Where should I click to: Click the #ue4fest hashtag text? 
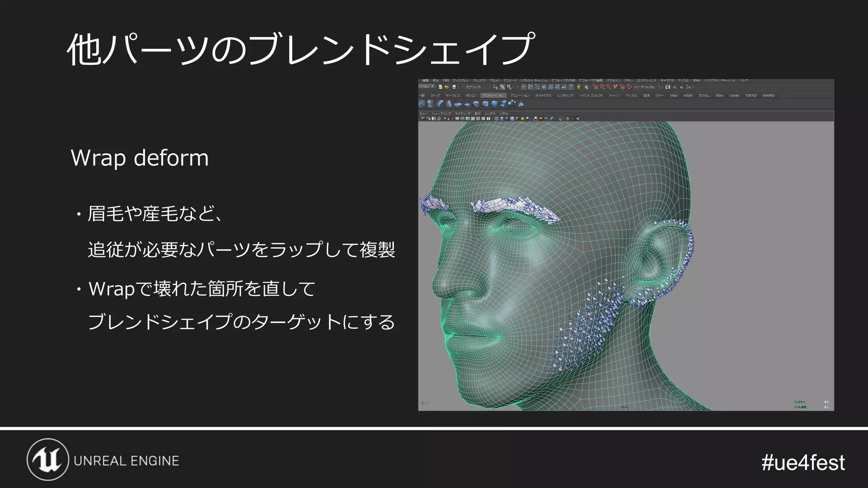point(803,462)
